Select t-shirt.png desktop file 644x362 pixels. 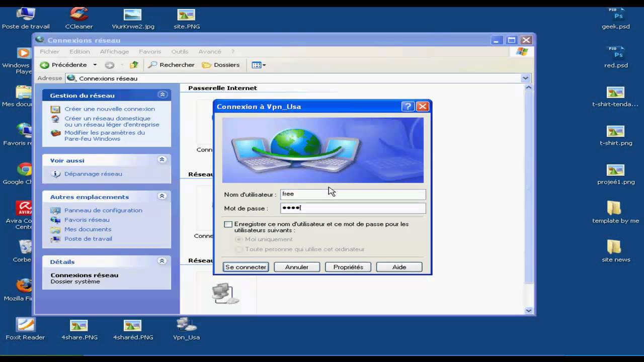[x=616, y=135]
